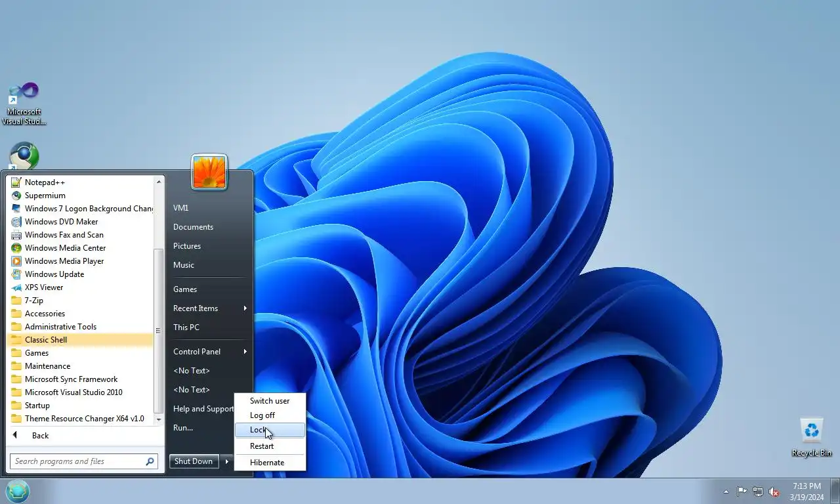Open the Action Center flag icon
The image size is (840, 504).
point(742,492)
